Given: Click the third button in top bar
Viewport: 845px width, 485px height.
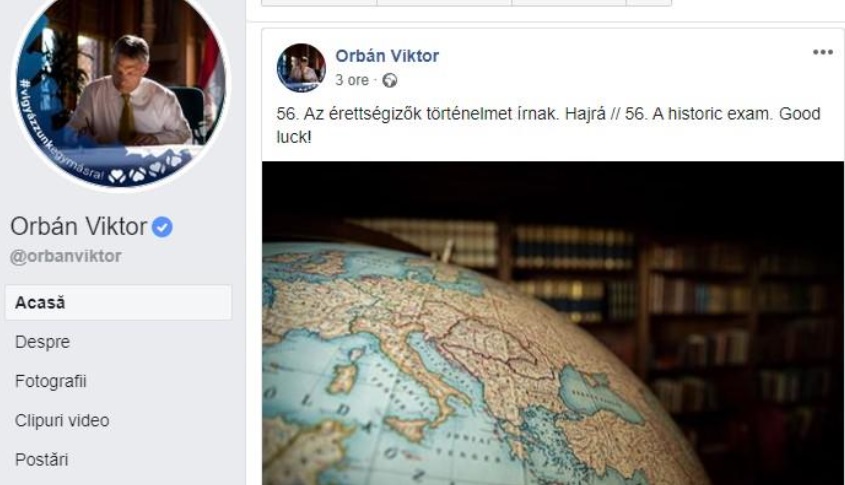Looking at the screenshot, I should (569, 3).
